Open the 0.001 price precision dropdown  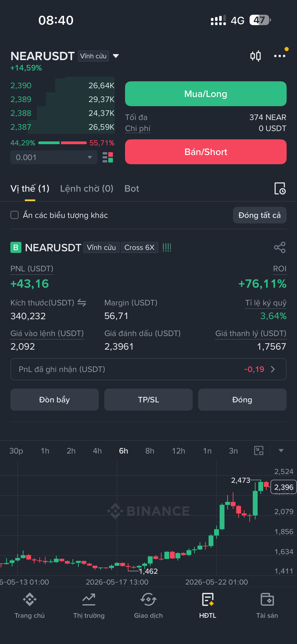click(x=54, y=157)
